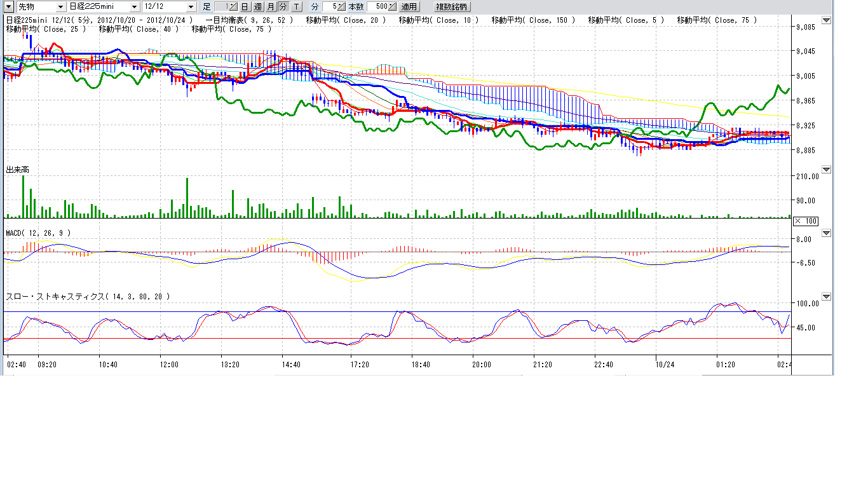The width and height of the screenshot is (868, 488).
Task: Switch chart to daily (日) bars
Action: pyautogui.click(x=244, y=6)
